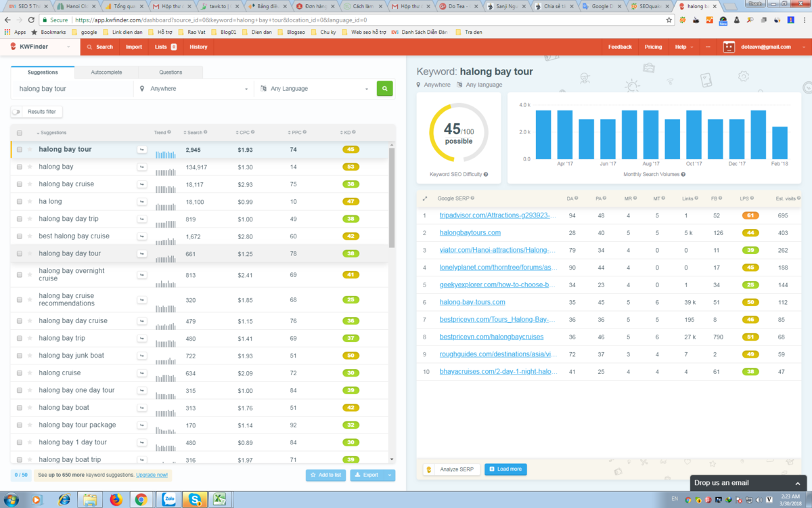Click the keyword input containing 'halong bay tour'

72,89
